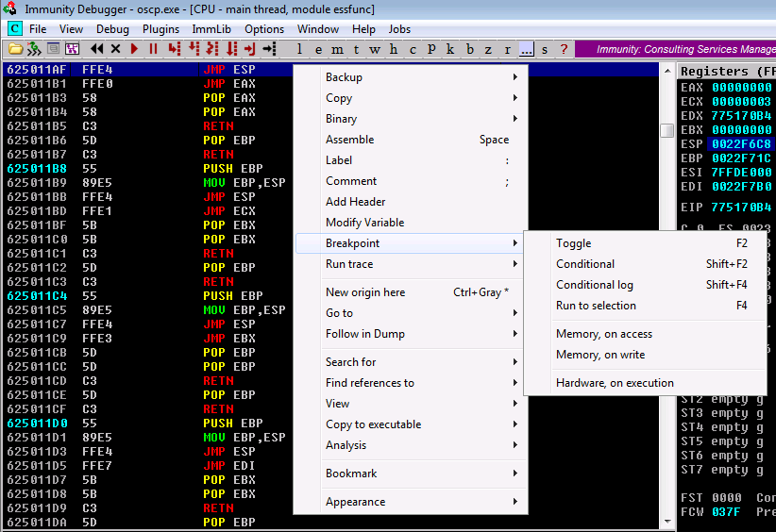Open the View menu
This screenshot has width=776, height=532.
pyautogui.click(x=71, y=29)
